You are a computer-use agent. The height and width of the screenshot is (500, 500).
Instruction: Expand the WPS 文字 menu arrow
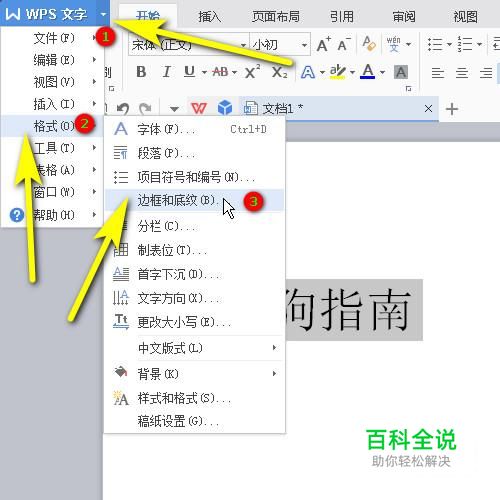[103, 14]
